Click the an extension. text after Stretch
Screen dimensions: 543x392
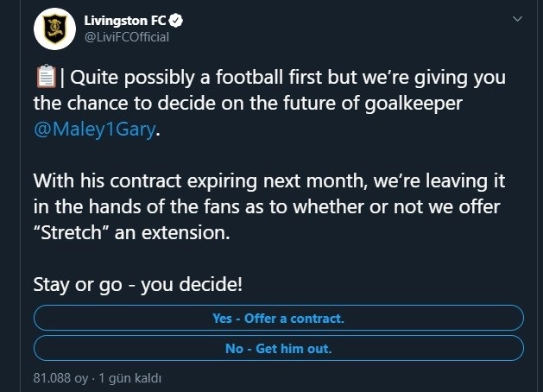point(173,232)
